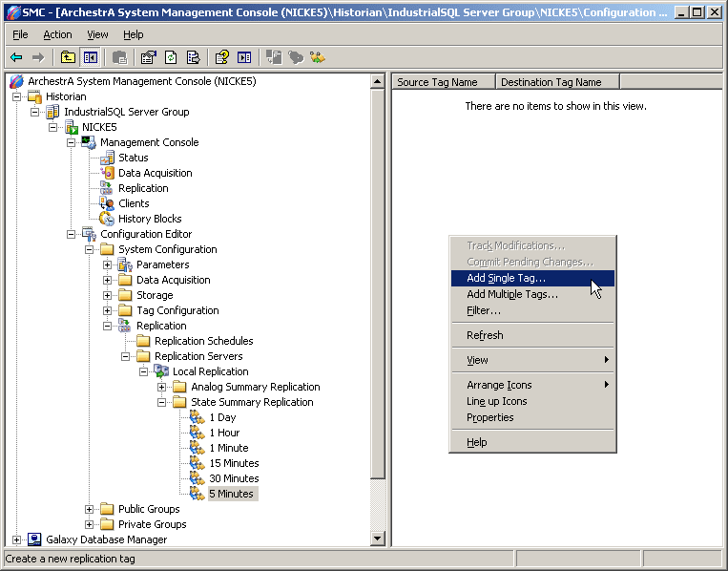Image resolution: width=728 pixels, height=571 pixels.
Task: Click the Galaxy Database Manager icon
Action: [34, 539]
